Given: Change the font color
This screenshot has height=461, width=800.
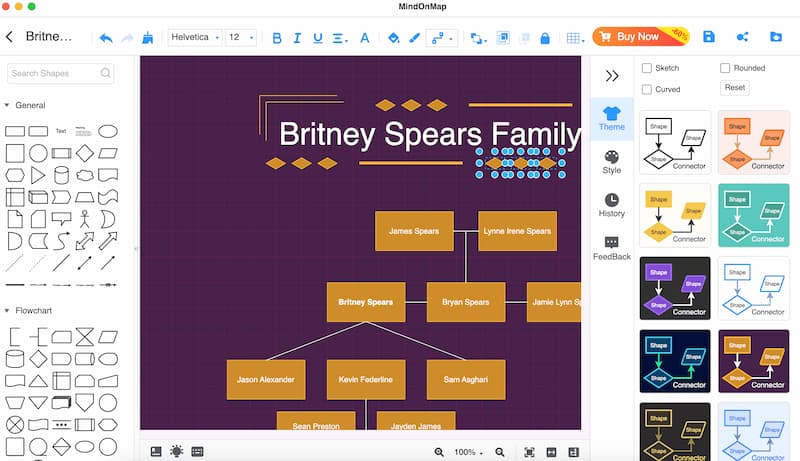Looking at the screenshot, I should tap(364, 38).
